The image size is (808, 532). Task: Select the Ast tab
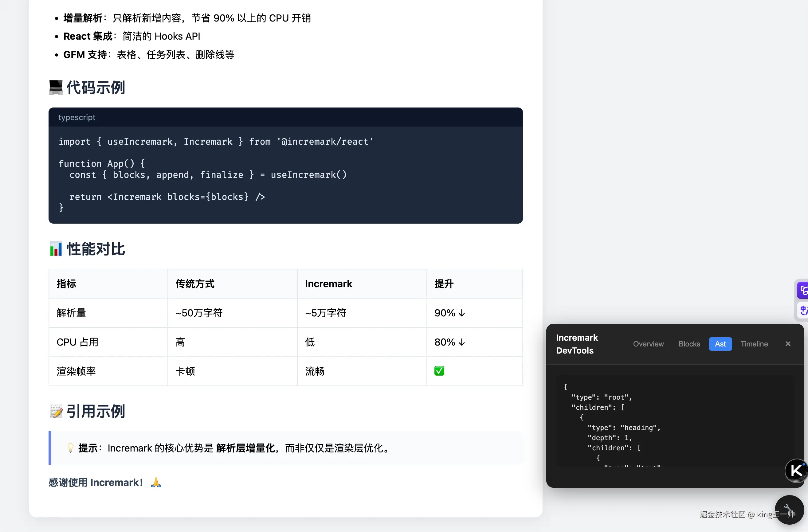(720, 344)
